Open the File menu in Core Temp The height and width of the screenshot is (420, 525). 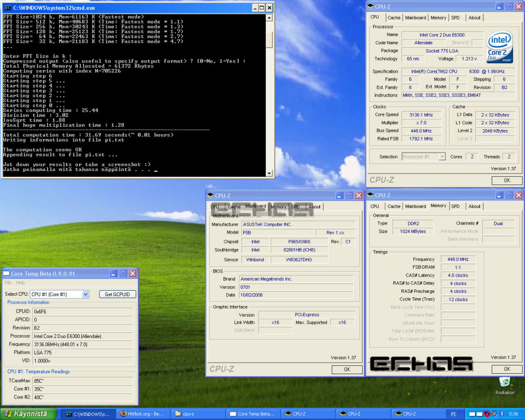(8, 282)
